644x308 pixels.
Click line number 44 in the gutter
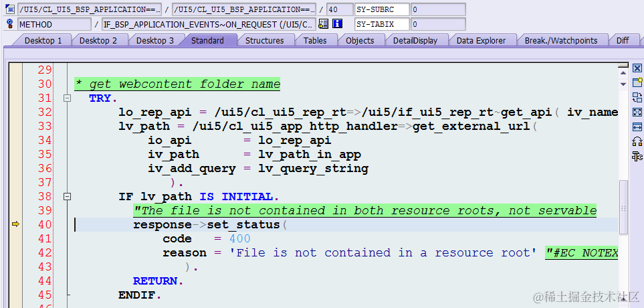(x=45, y=281)
